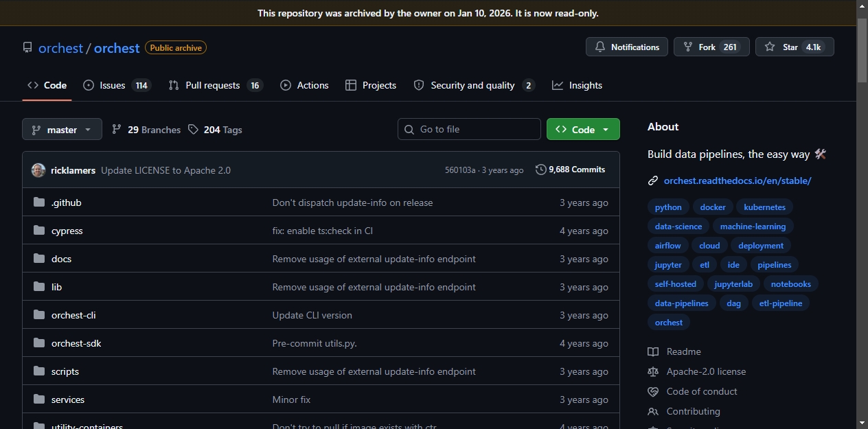Click the Star icon

click(x=770, y=47)
